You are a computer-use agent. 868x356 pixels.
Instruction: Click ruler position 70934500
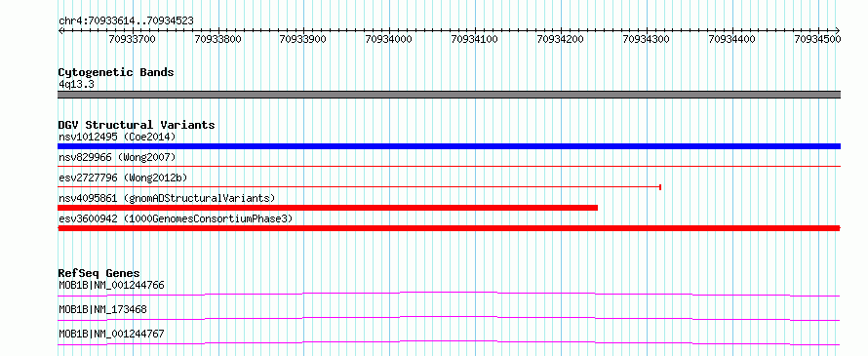pyautogui.click(x=817, y=39)
